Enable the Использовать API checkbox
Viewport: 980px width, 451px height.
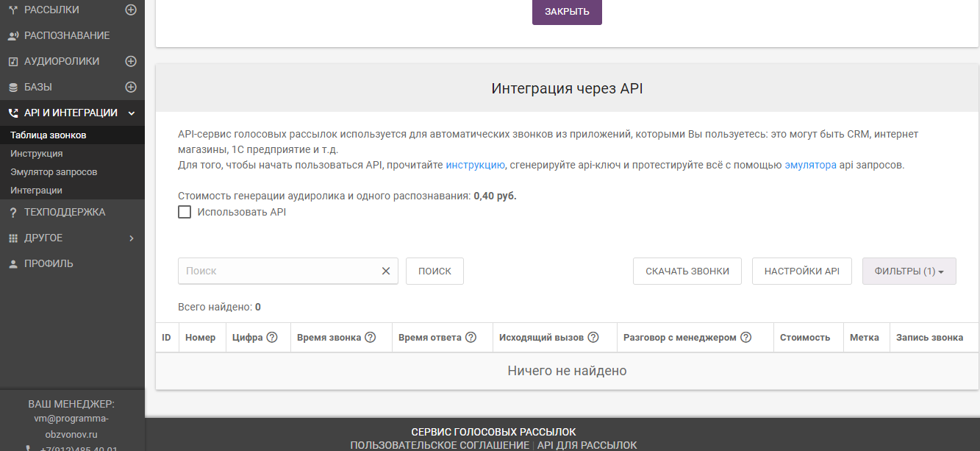tap(185, 212)
